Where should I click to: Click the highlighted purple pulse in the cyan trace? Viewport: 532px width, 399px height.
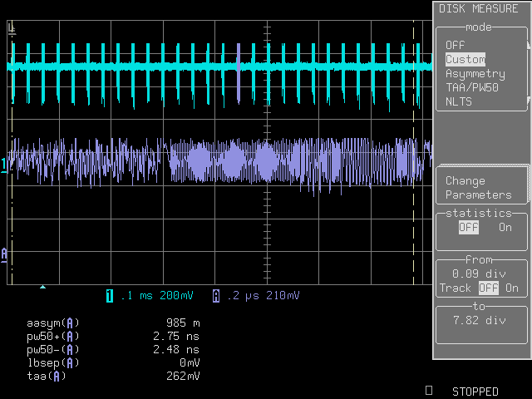tap(239, 73)
